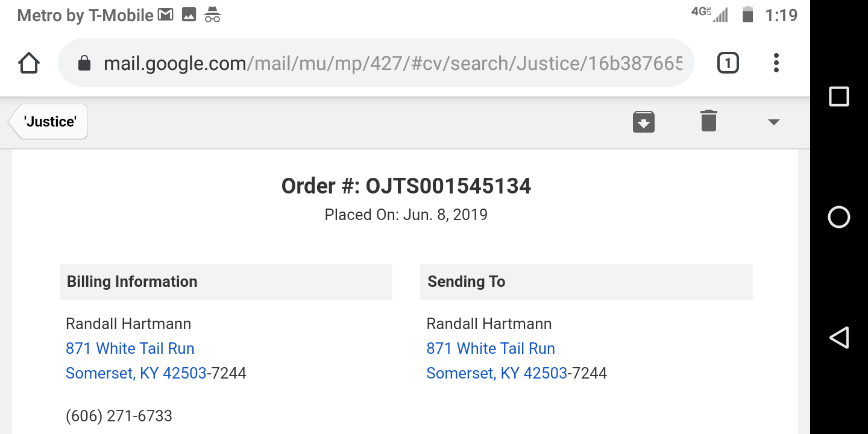Tap the address bar URL field

(x=392, y=63)
